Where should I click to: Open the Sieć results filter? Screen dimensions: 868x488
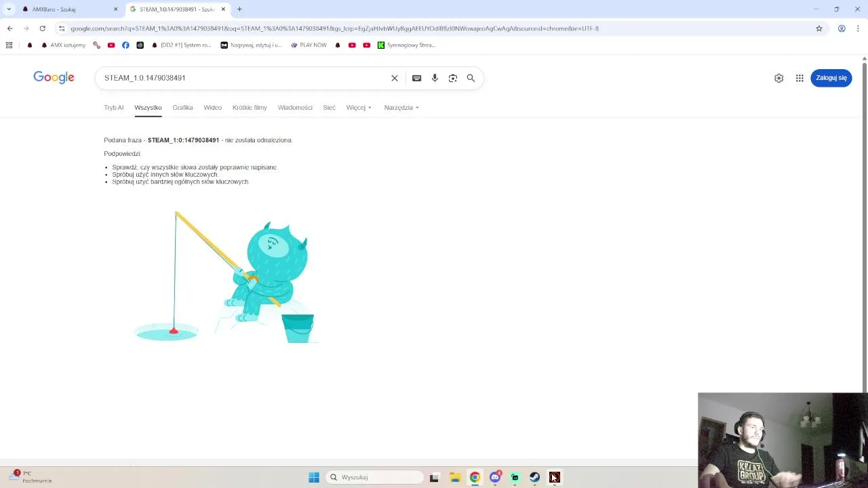[x=329, y=107]
